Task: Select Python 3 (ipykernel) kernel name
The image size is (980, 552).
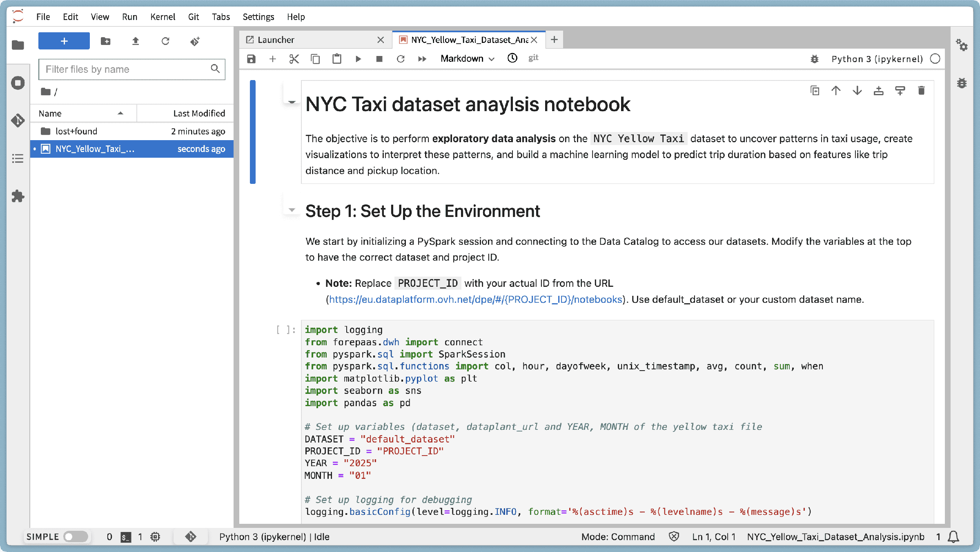Action: pos(877,59)
